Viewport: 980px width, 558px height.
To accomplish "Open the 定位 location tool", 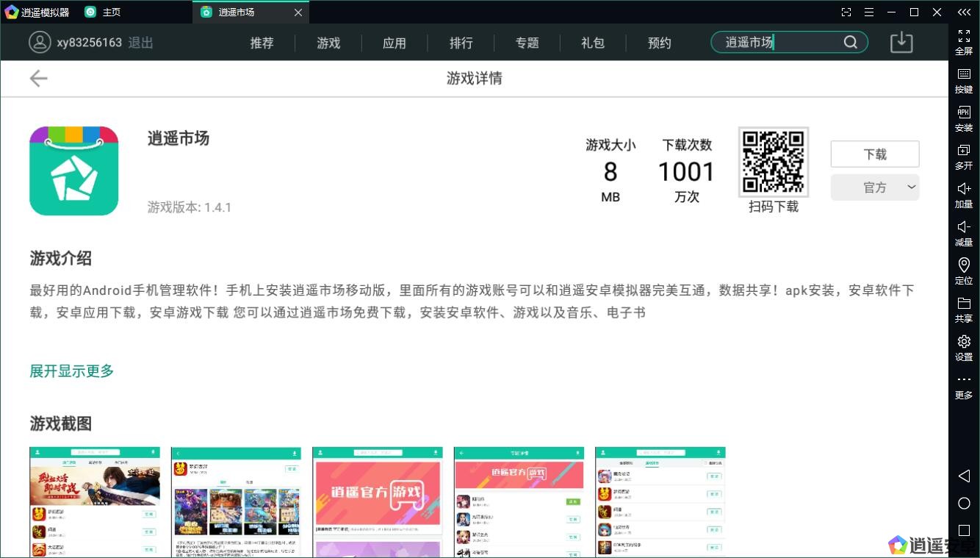I will pos(964,265).
